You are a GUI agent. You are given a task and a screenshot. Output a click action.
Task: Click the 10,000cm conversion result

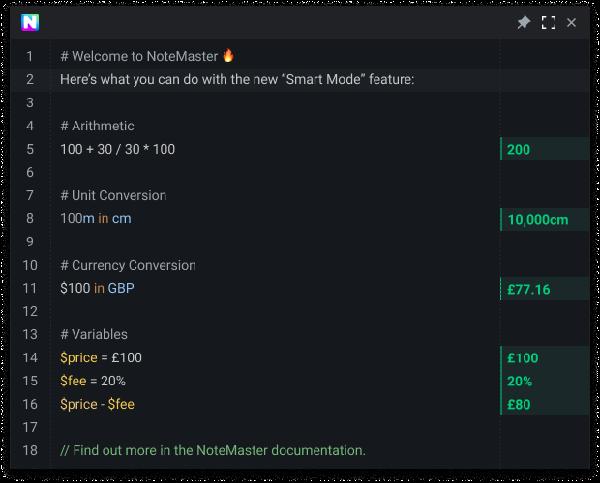point(538,220)
